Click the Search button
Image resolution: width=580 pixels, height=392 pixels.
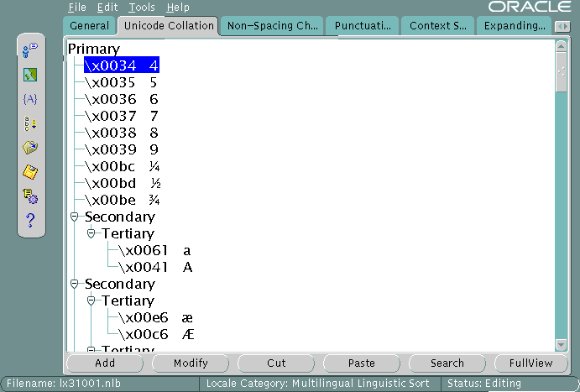[447, 363]
